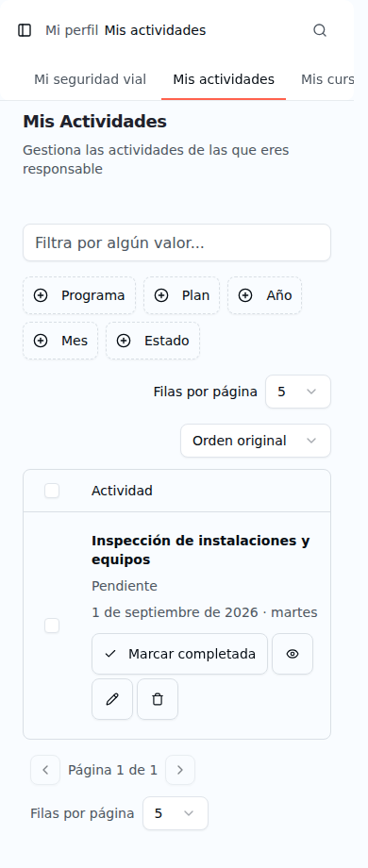Viewport: 368px width, 868px height.
Task: Check the Inspección de instalaciones row checkbox
Action: [x=52, y=626]
